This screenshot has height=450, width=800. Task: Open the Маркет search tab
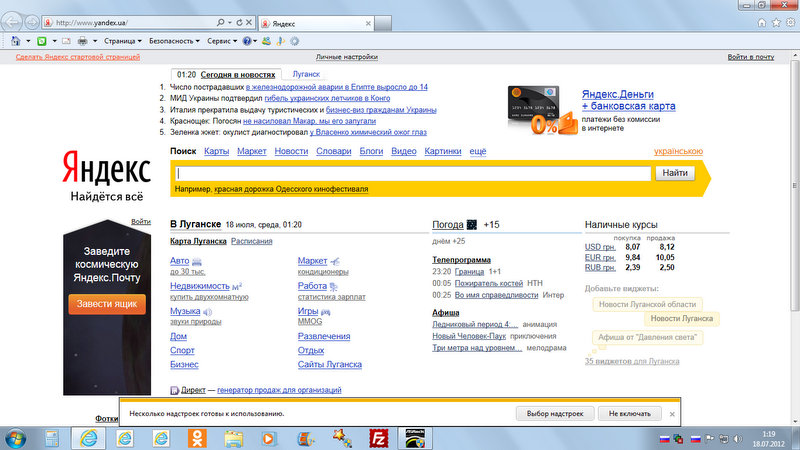pos(252,152)
